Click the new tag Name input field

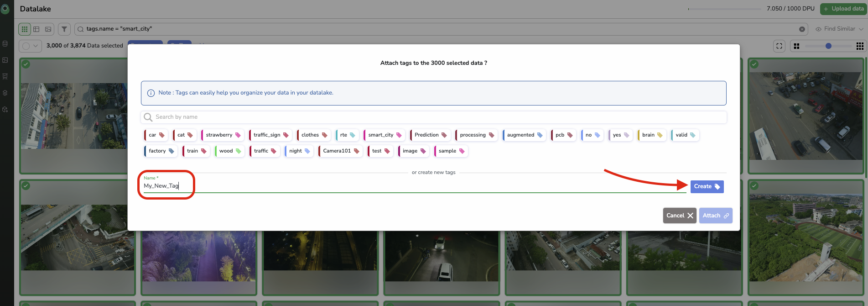coord(415,185)
